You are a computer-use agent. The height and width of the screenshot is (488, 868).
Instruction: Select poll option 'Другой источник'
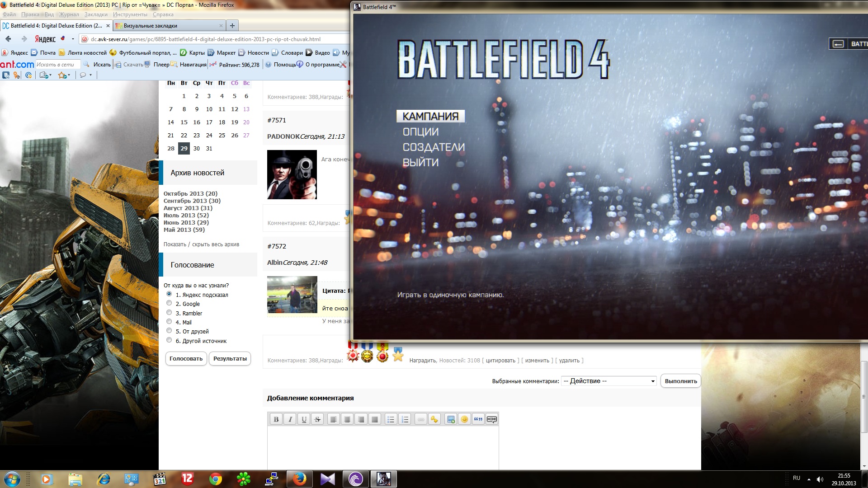click(x=169, y=340)
